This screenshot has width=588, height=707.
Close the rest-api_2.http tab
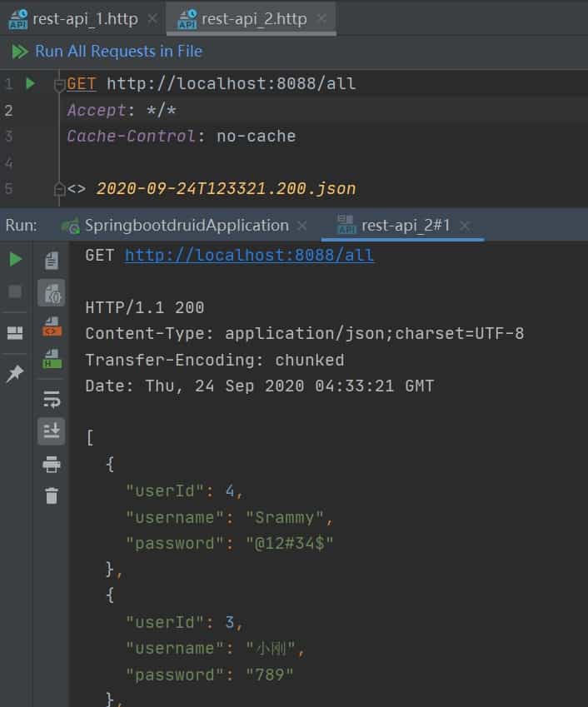(x=321, y=19)
